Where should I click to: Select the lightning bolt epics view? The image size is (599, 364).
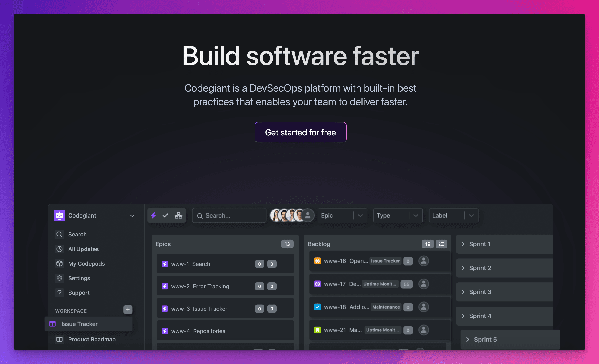pyautogui.click(x=153, y=215)
